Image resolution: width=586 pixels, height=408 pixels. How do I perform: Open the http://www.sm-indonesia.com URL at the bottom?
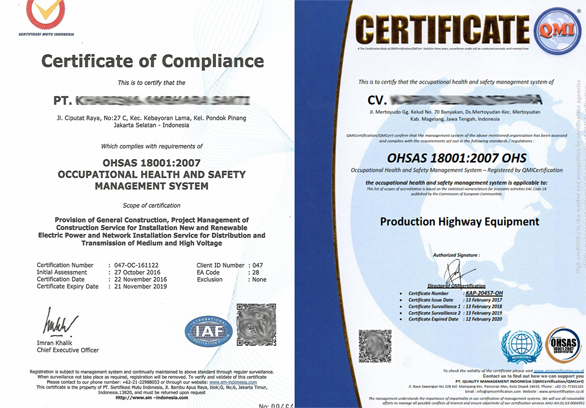point(152,398)
